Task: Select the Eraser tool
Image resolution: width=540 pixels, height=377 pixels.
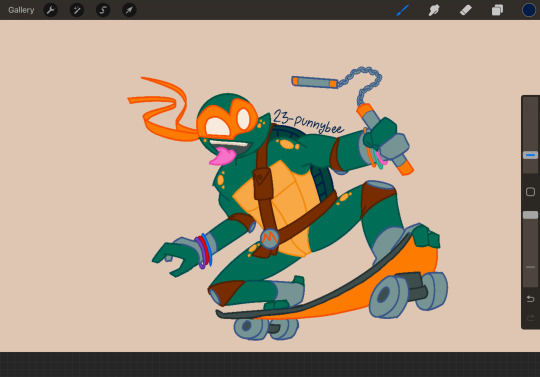Action: click(x=466, y=10)
